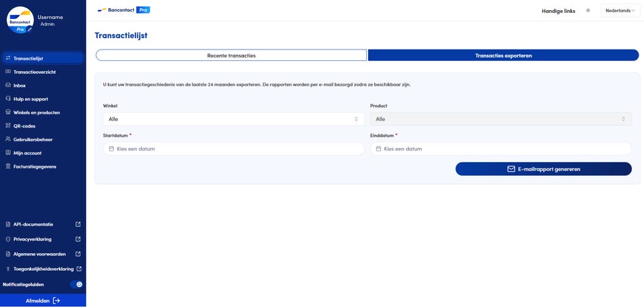Click the Winkels en producten shop icon

click(8, 112)
